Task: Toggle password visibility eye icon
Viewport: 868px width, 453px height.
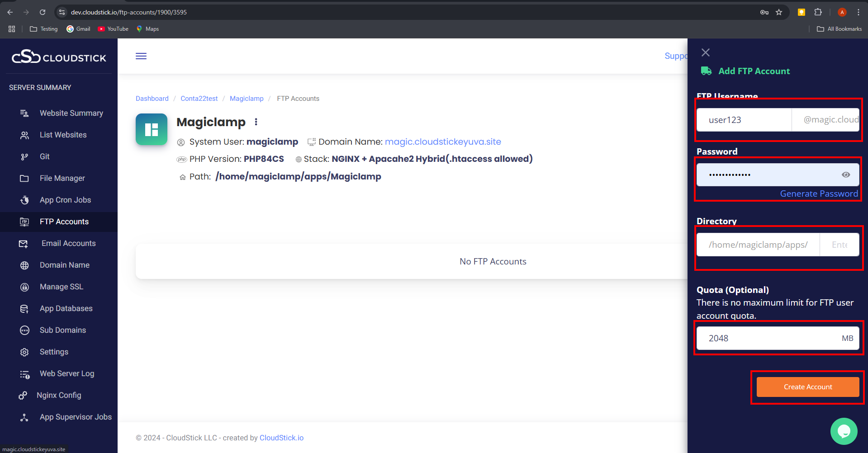Action: [x=845, y=175]
